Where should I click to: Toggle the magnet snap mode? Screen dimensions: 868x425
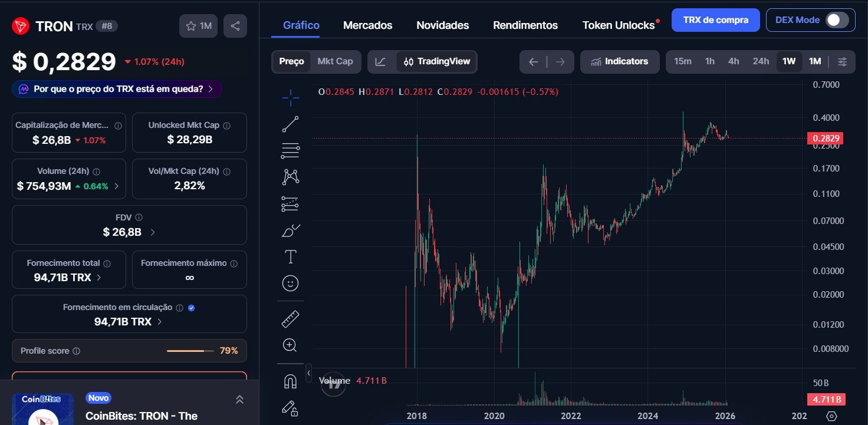[x=290, y=381]
